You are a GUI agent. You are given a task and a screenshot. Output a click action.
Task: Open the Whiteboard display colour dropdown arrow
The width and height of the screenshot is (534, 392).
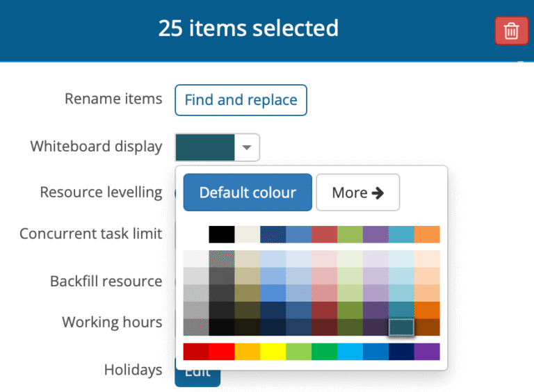(246, 147)
